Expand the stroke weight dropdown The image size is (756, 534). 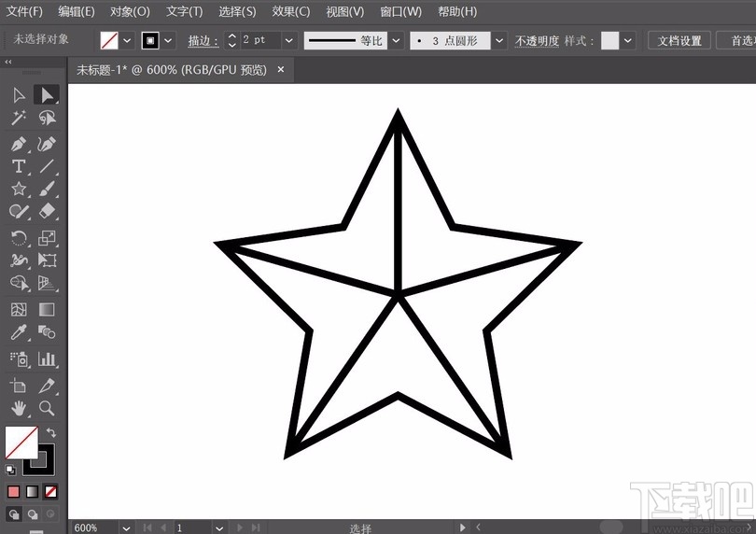click(288, 40)
